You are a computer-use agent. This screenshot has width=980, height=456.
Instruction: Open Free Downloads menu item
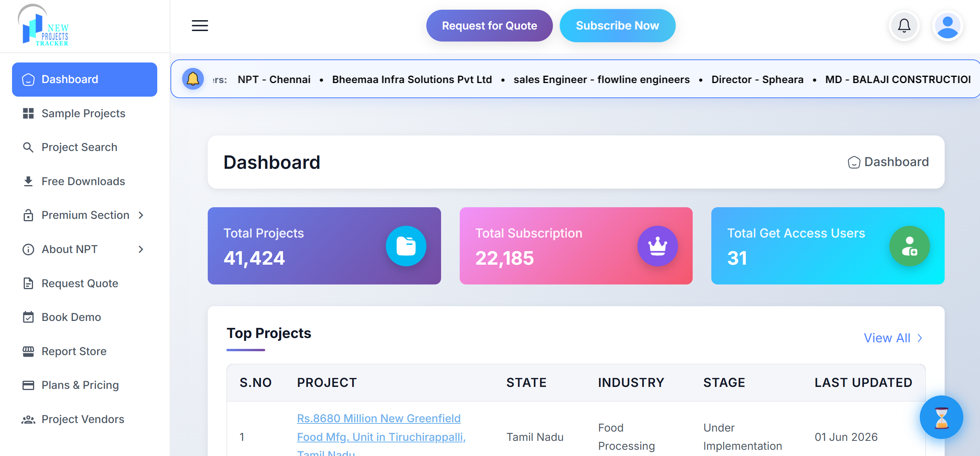pos(85,181)
